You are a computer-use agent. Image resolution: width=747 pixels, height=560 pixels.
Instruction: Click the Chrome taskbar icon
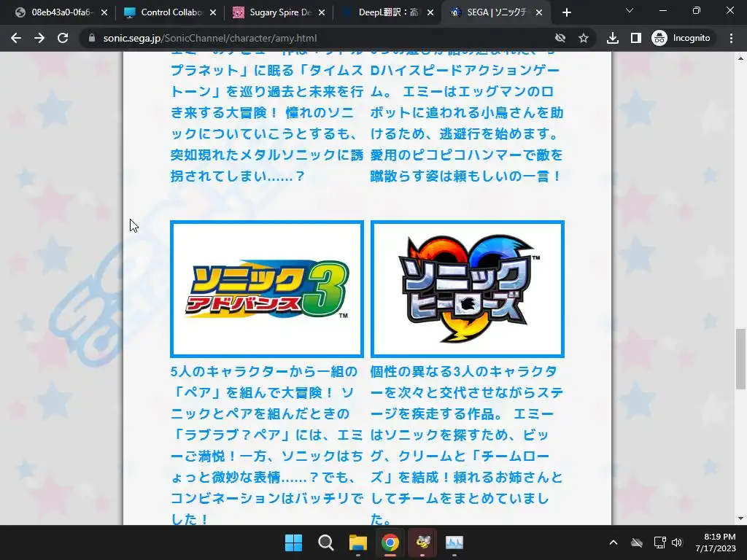[390, 542]
